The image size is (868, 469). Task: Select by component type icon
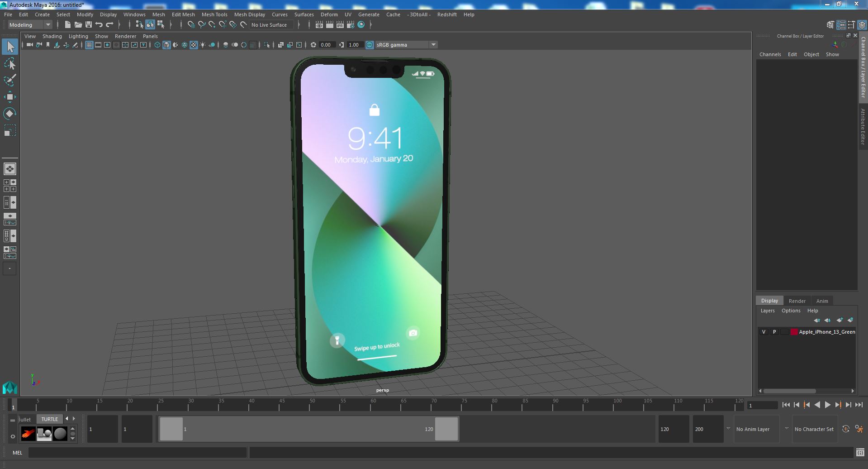(x=160, y=25)
